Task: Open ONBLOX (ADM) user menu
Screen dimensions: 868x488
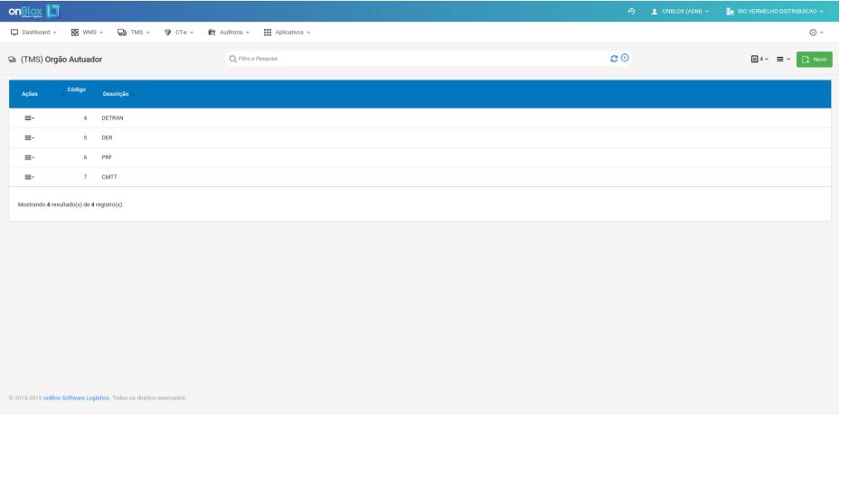Action: click(x=680, y=11)
